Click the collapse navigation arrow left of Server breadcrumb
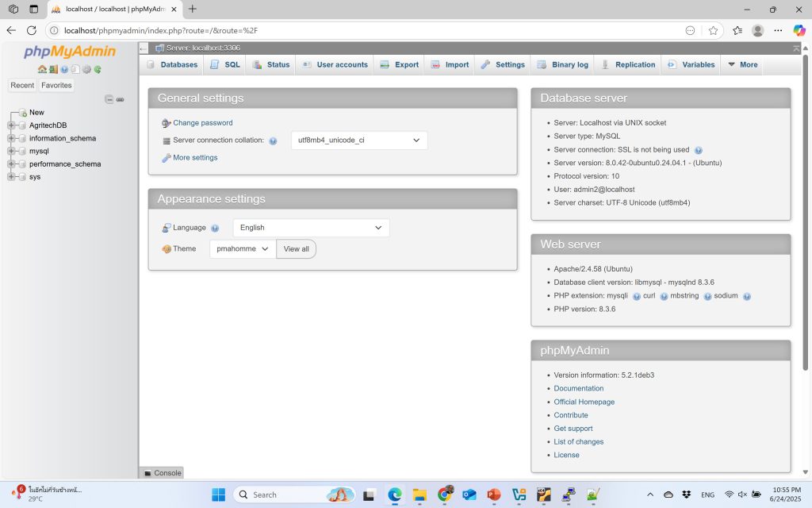Screen dimensions: 812x508 click(x=144, y=48)
